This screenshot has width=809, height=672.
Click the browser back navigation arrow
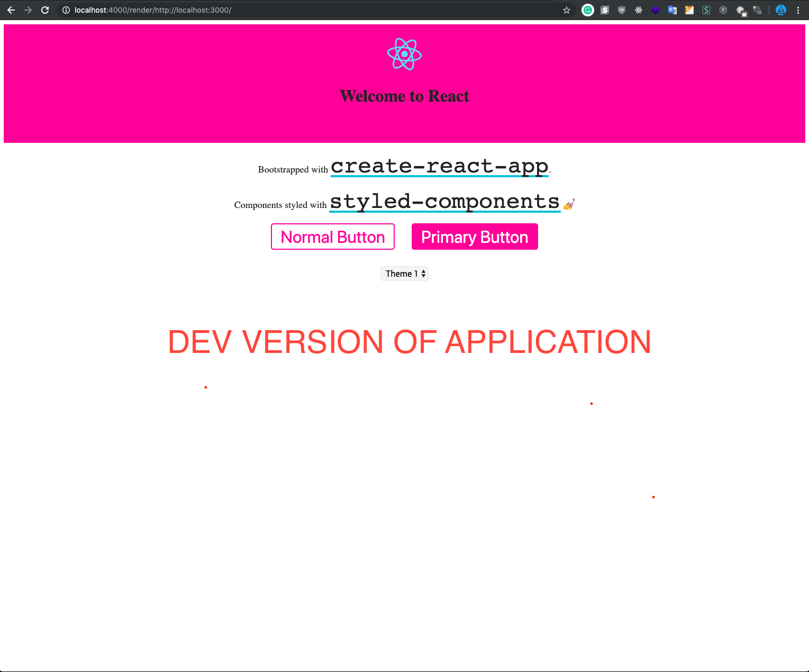11,10
